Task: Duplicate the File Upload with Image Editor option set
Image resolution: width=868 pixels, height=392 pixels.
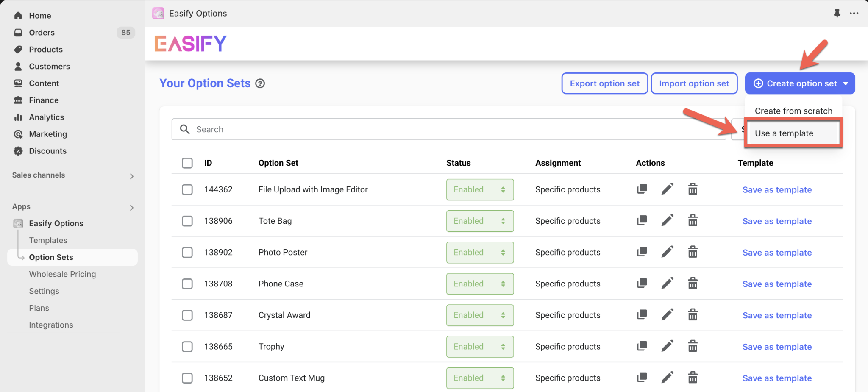Action: pos(641,189)
